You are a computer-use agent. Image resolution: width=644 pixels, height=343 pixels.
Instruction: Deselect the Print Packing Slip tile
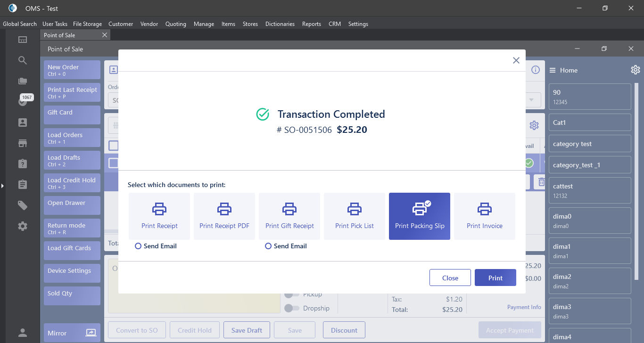coord(420,216)
